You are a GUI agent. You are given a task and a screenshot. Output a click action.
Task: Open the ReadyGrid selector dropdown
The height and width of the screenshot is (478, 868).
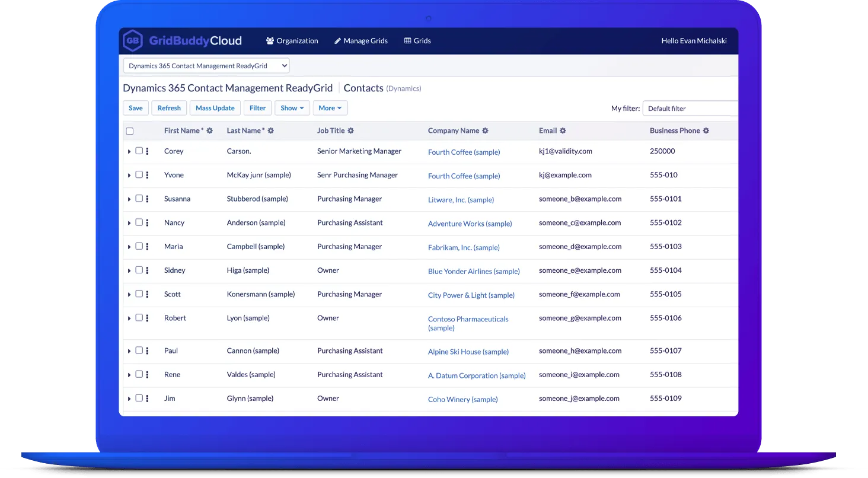tap(206, 66)
